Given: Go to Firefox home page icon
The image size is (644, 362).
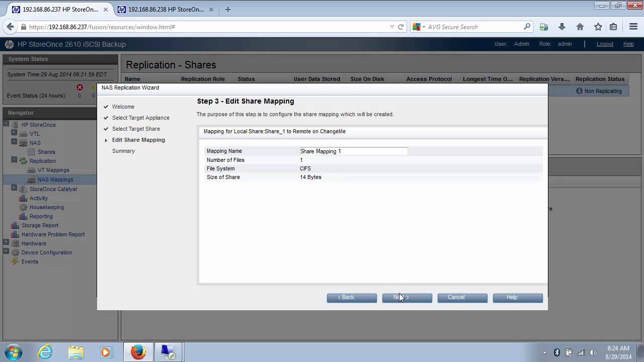Looking at the screenshot, I should click(x=580, y=27).
